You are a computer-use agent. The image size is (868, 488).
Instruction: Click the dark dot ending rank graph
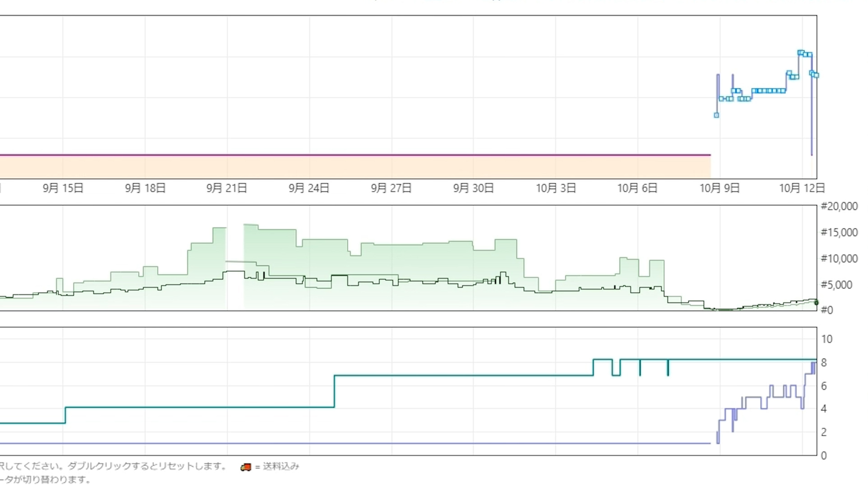pos(816,303)
